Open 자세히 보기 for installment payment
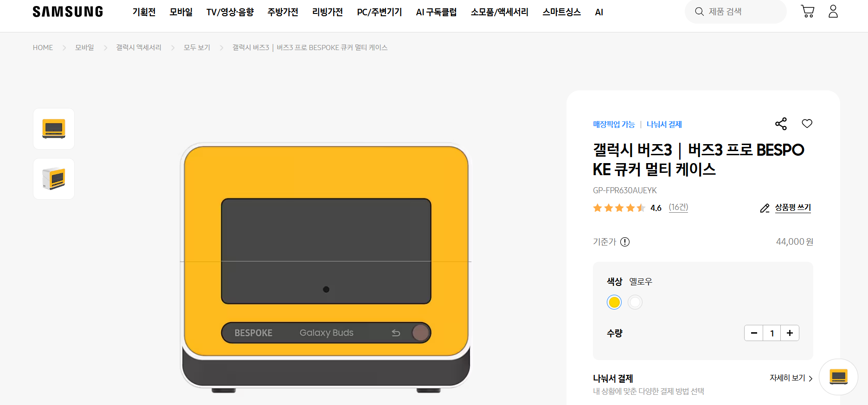Viewport: 868px width, 405px height. 791,378
